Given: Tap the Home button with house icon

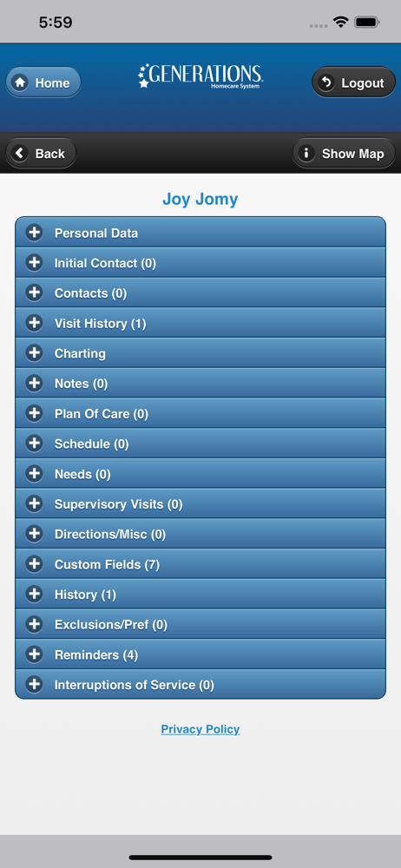Looking at the screenshot, I should [x=43, y=82].
